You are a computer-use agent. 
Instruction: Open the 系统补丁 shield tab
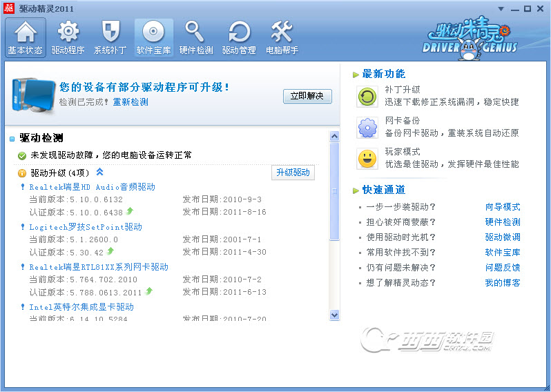[x=110, y=37]
